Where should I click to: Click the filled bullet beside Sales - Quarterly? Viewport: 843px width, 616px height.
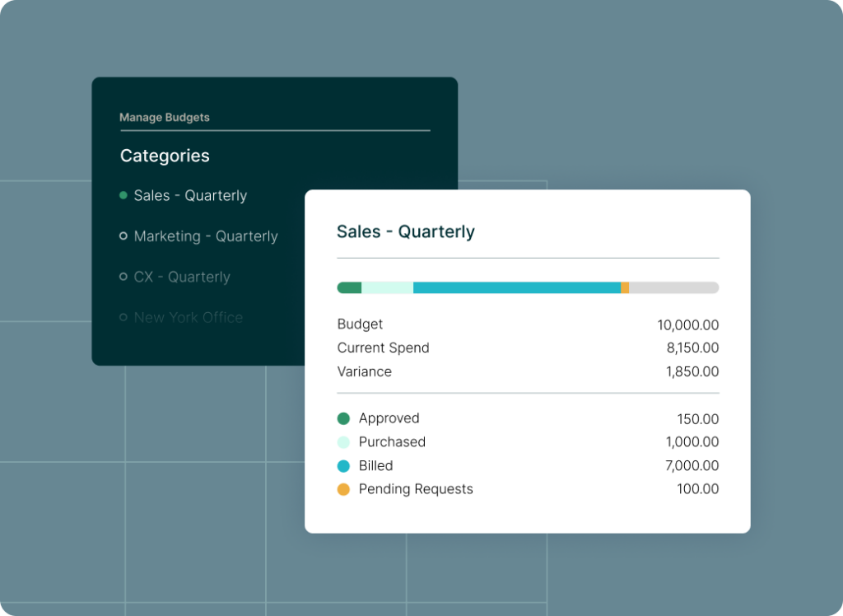[122, 195]
